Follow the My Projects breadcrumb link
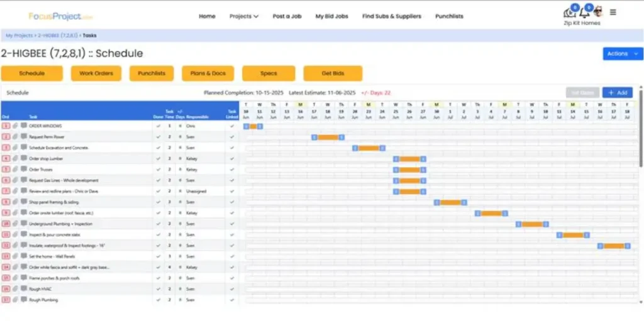644x321 pixels. [x=18, y=36]
